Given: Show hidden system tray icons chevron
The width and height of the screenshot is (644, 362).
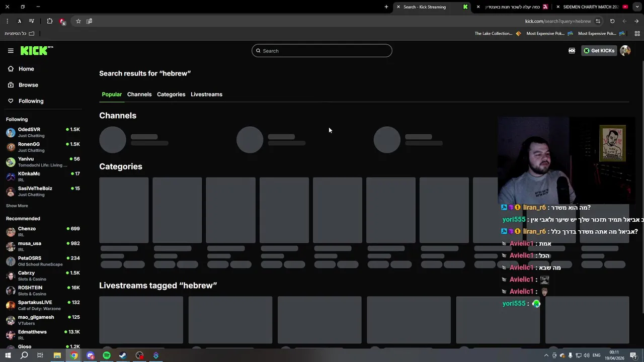Looking at the screenshot, I should [x=546, y=355].
